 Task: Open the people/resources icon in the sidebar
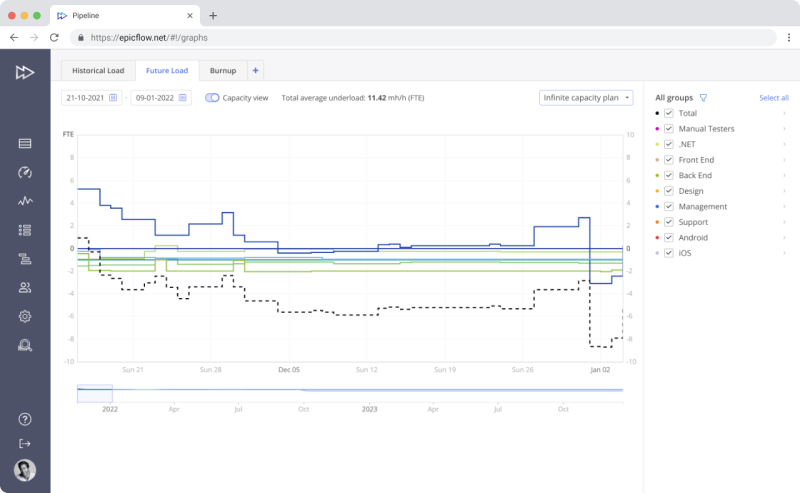[25, 288]
